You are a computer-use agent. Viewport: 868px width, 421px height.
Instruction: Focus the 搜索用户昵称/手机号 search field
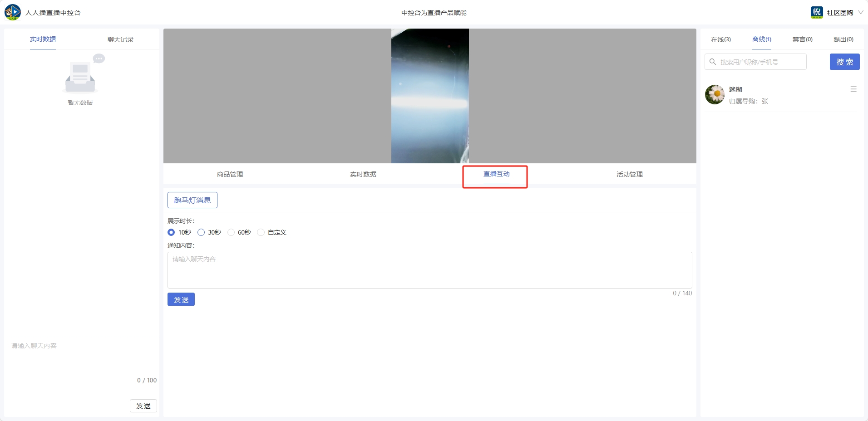point(755,62)
